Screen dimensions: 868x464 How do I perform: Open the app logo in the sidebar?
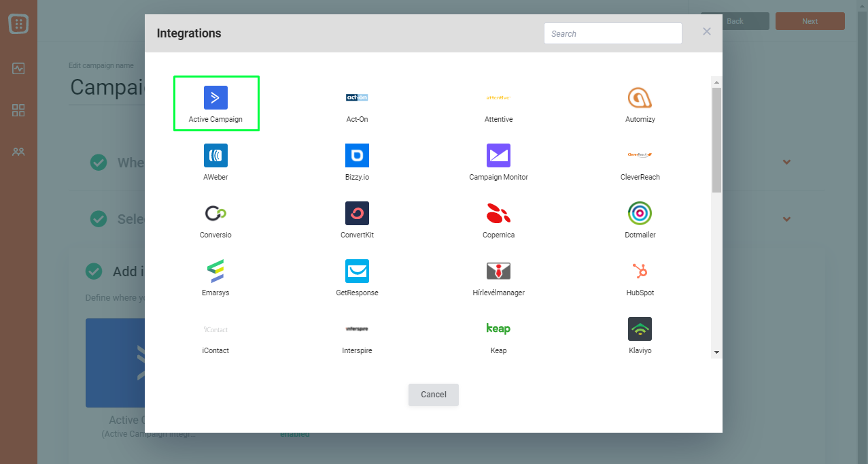tap(18, 24)
